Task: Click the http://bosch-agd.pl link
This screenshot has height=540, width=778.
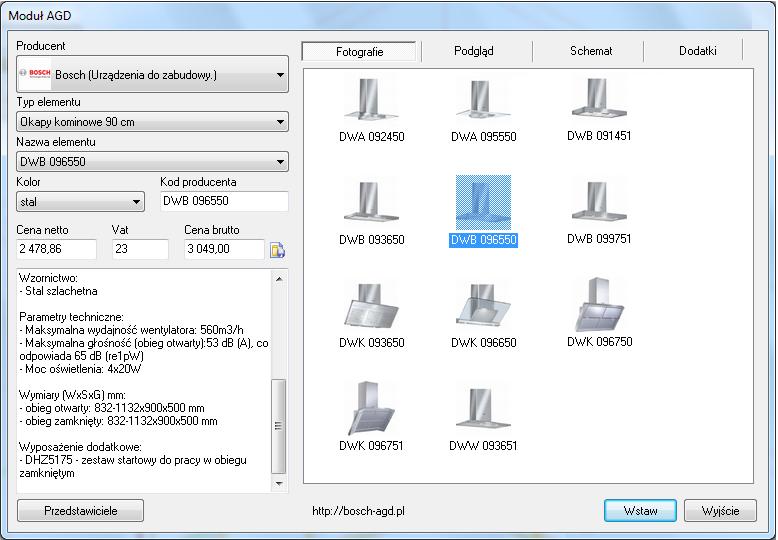Action: 358,511
